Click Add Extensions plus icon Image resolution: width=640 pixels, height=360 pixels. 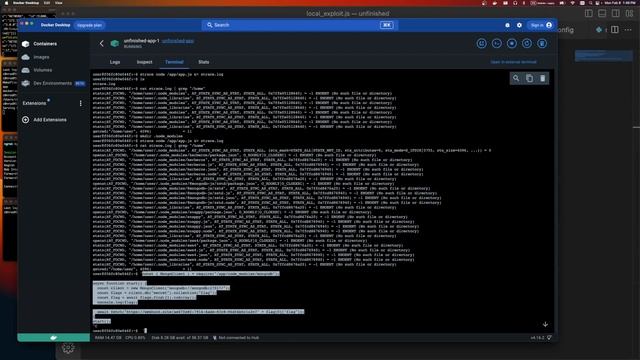click(26, 120)
